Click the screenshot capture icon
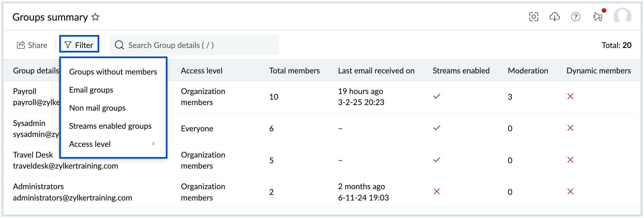The image size is (644, 218). (533, 17)
